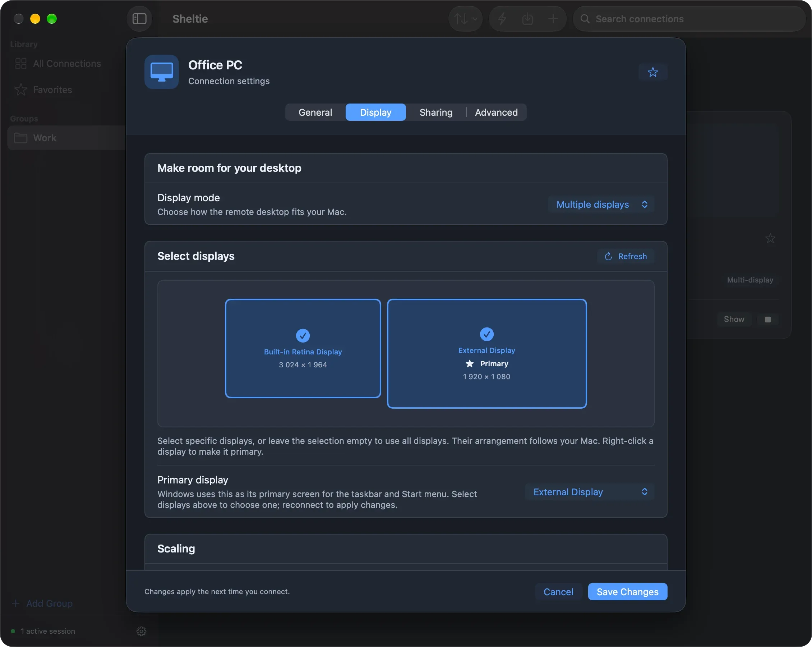
Task: Click the Office PC monitor icon
Action: pos(162,72)
